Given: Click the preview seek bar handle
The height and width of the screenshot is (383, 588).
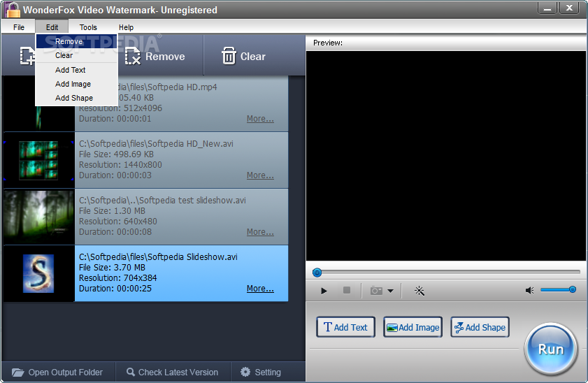Looking at the screenshot, I should coord(317,273).
